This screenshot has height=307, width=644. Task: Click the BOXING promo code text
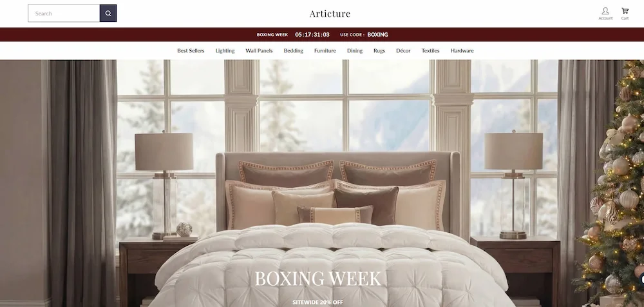377,35
